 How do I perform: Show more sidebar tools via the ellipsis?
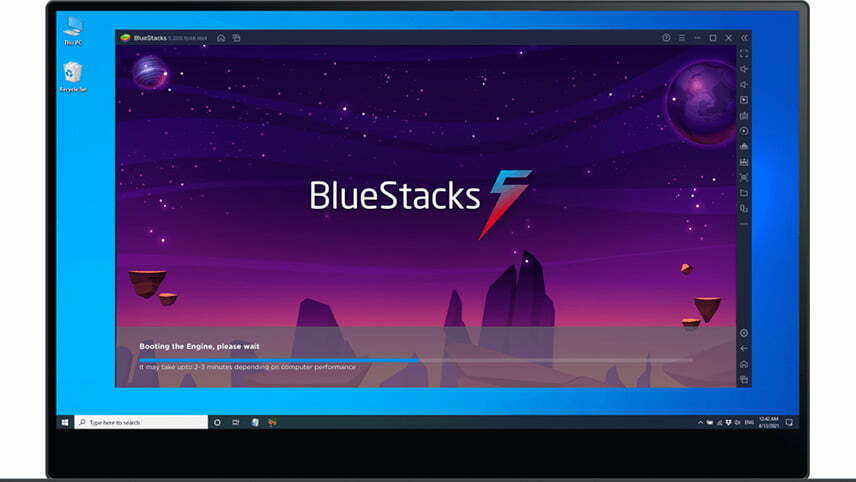click(x=744, y=224)
